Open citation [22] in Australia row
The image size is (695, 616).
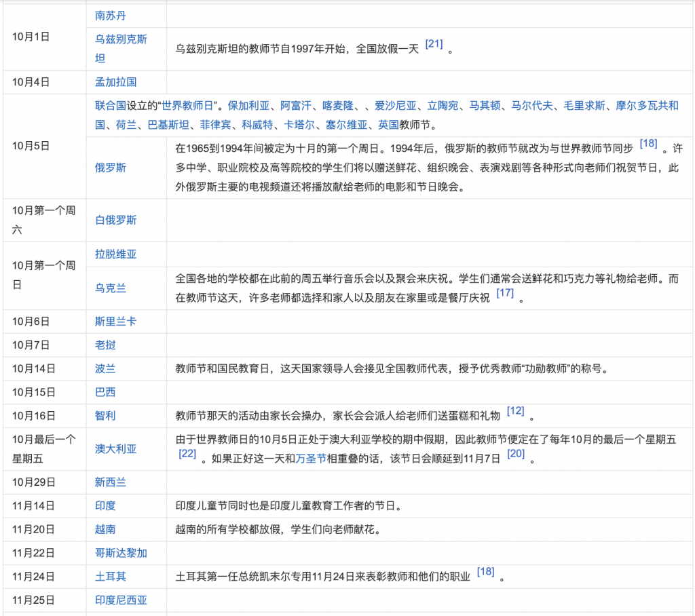[187, 454]
